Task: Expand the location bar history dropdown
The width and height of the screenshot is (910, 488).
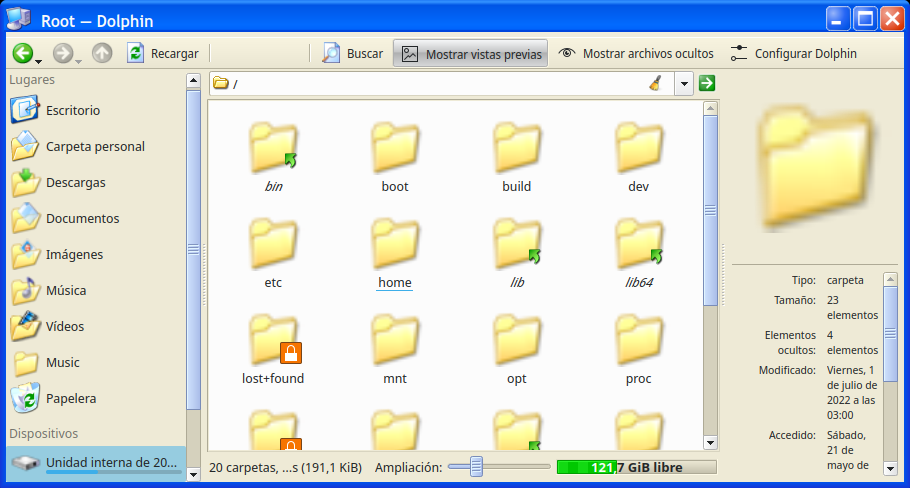Action: coord(684,84)
